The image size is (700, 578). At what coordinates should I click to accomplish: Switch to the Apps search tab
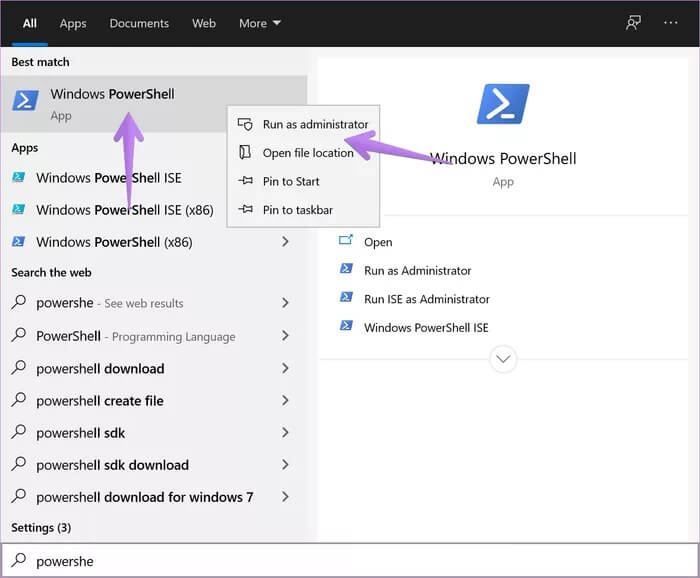(73, 23)
